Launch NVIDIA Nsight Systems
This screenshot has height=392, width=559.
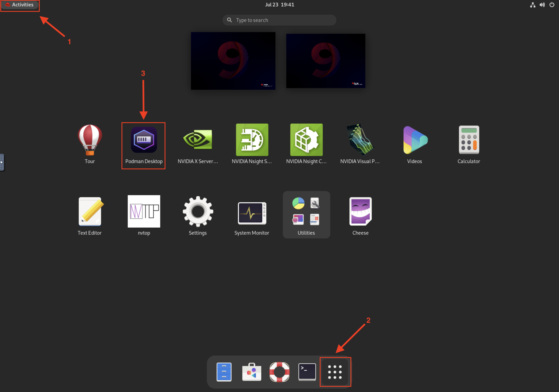coord(252,144)
